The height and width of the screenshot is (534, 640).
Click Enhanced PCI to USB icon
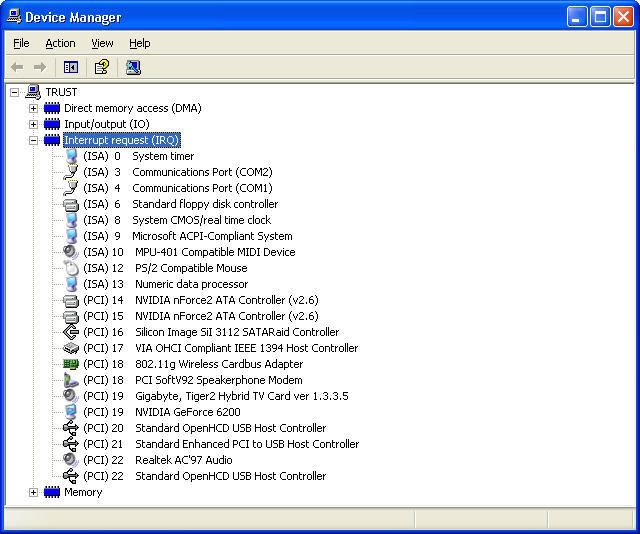71,444
